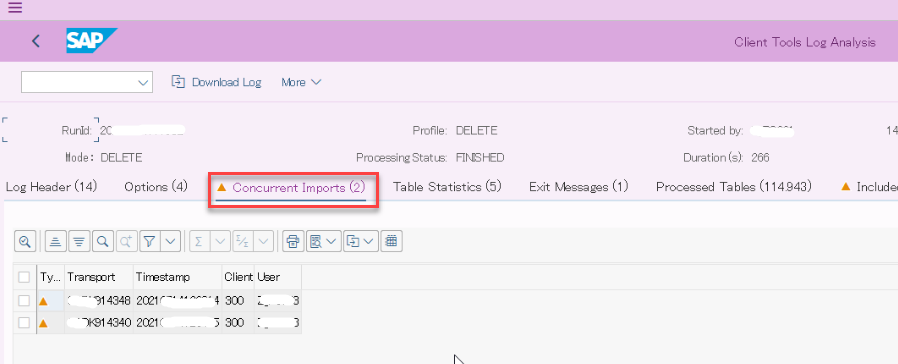The image size is (898, 364).
Task: Print the list using the printer icon
Action: click(x=293, y=242)
